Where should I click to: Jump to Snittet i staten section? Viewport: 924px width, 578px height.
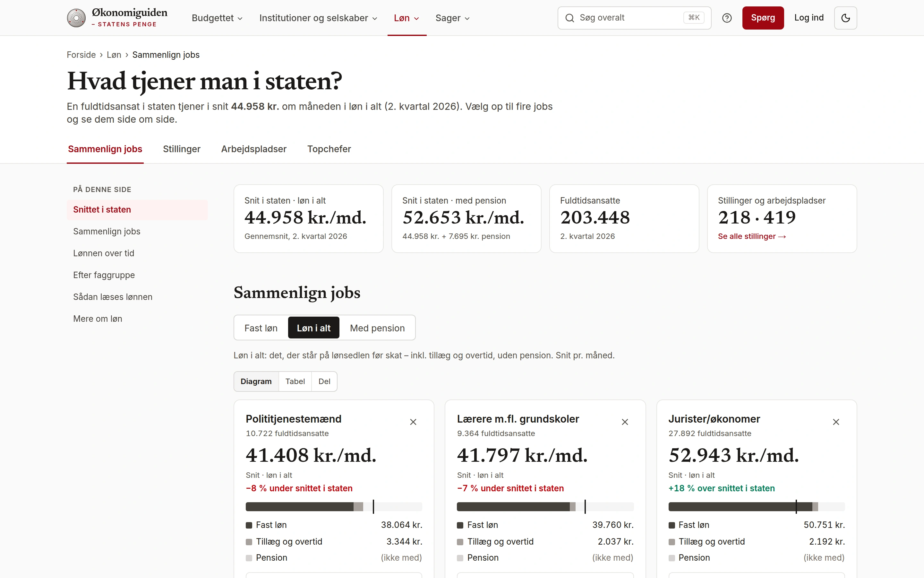coord(137,209)
